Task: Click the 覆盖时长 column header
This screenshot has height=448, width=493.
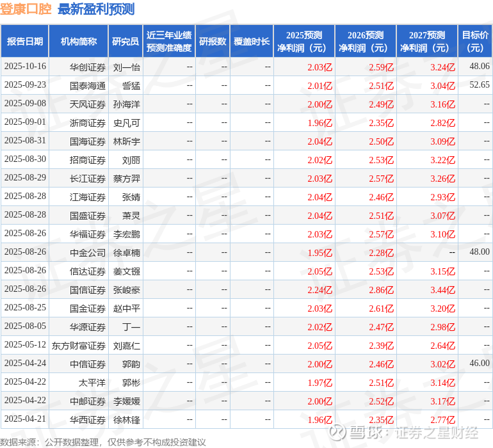Action: tap(252, 41)
